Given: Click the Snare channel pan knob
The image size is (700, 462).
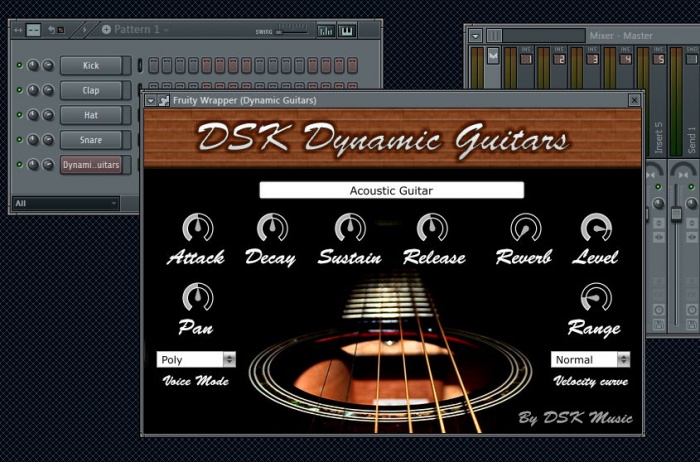Looking at the screenshot, I should [33, 140].
